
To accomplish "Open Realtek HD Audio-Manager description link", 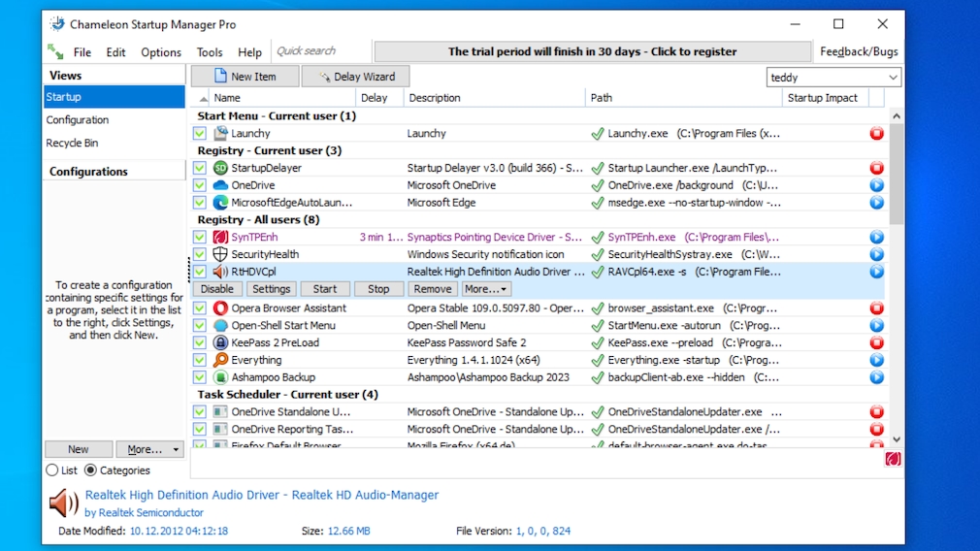I will (262, 495).
